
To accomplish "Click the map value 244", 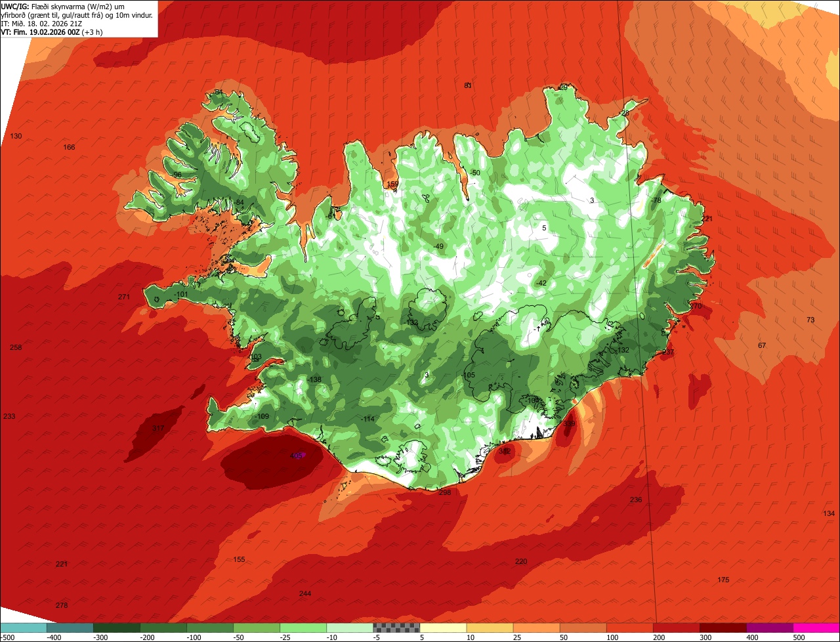I will click(304, 593).
